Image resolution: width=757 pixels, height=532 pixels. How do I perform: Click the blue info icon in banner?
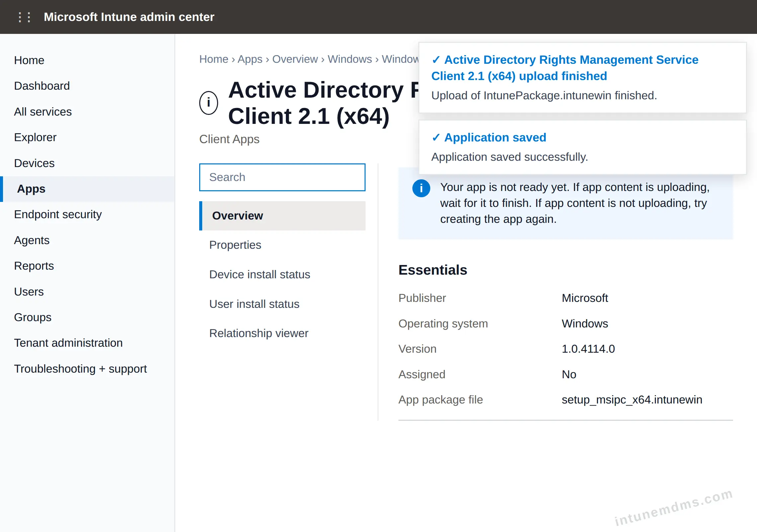(x=421, y=188)
